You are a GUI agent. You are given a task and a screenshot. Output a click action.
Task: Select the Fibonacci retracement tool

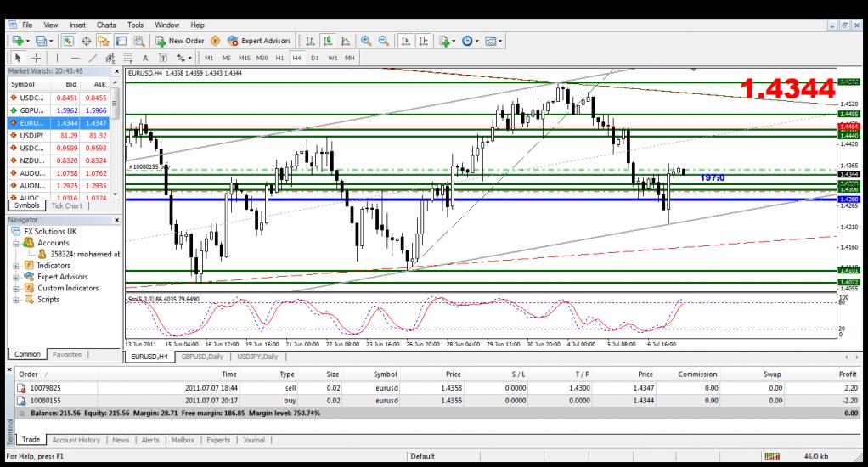pos(127,58)
